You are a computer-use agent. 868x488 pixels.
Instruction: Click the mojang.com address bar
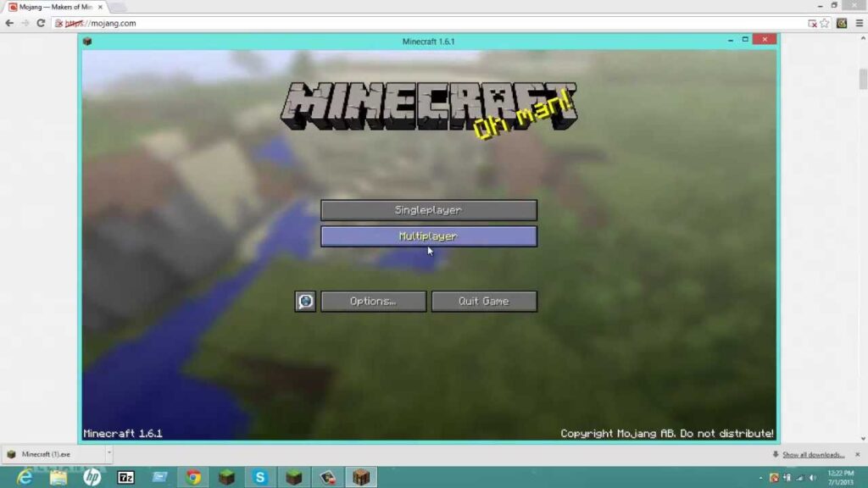(x=431, y=23)
